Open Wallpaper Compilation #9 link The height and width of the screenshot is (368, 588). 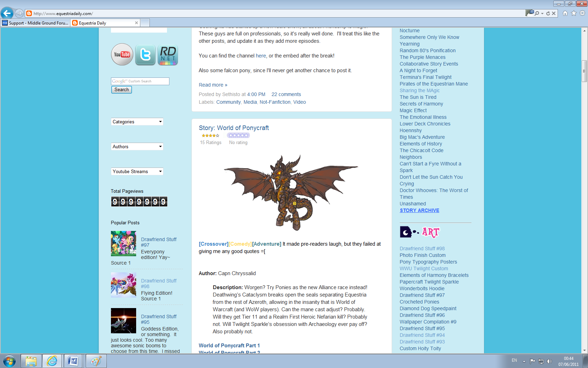428,322
